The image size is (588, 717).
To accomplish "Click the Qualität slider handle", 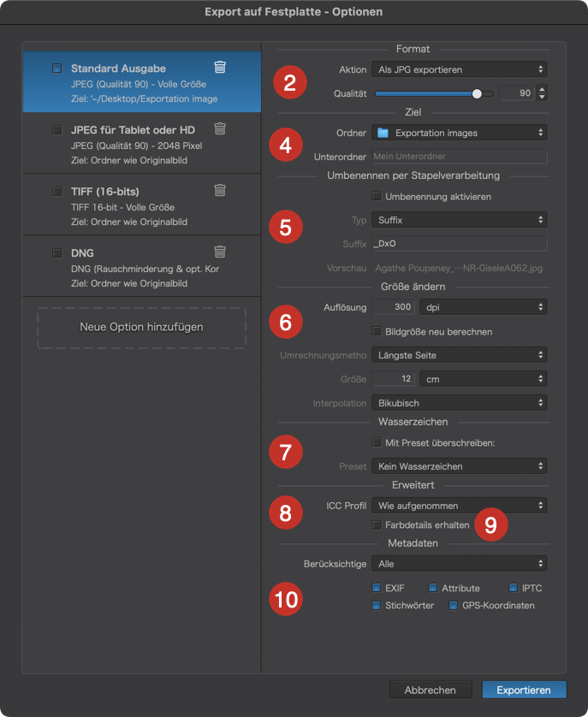I will (477, 94).
